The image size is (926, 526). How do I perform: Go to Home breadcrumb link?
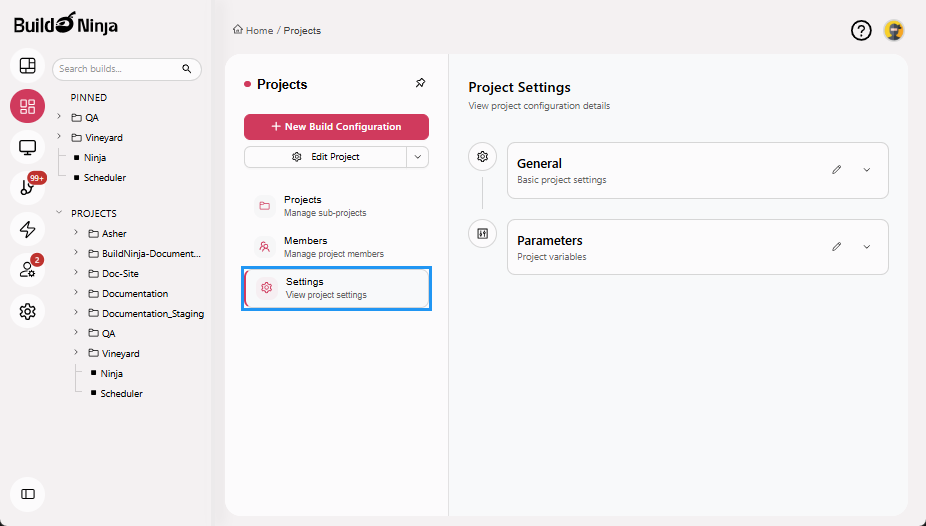click(x=259, y=31)
